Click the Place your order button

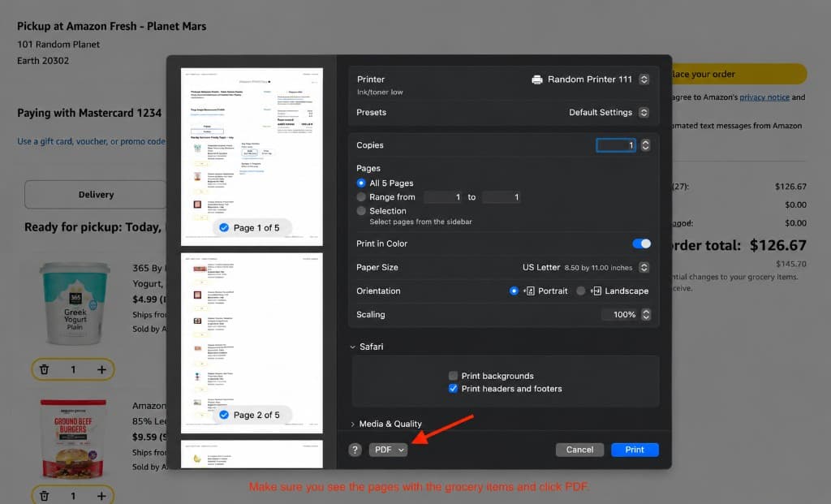[738, 74]
